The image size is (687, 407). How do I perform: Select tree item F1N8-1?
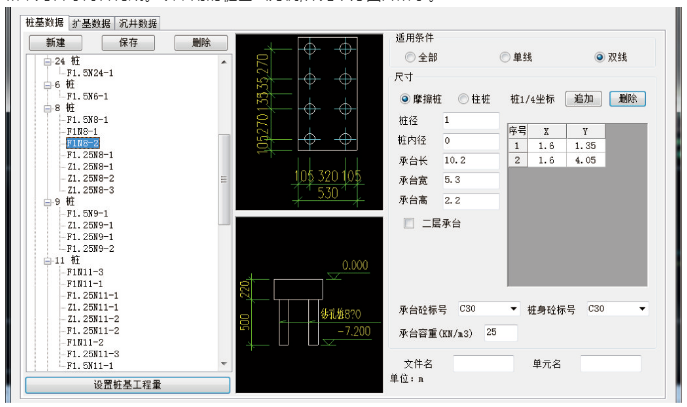point(82,131)
